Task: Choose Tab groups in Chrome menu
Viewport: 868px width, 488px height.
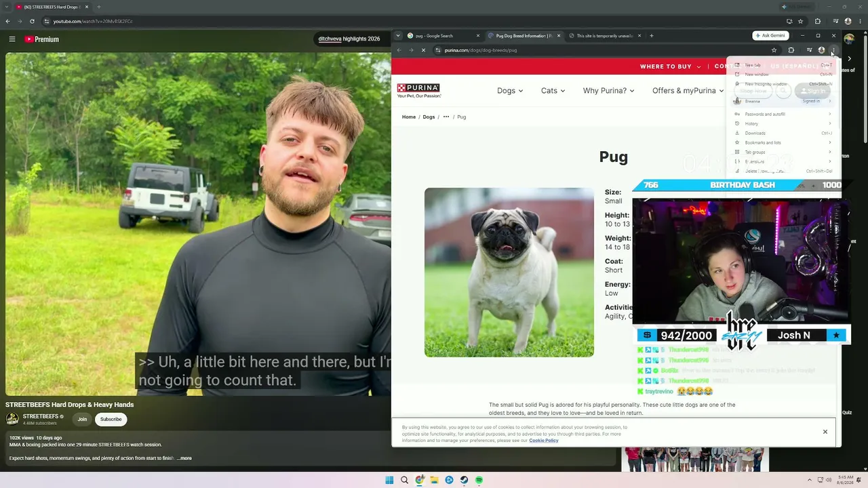Action: 783,152
